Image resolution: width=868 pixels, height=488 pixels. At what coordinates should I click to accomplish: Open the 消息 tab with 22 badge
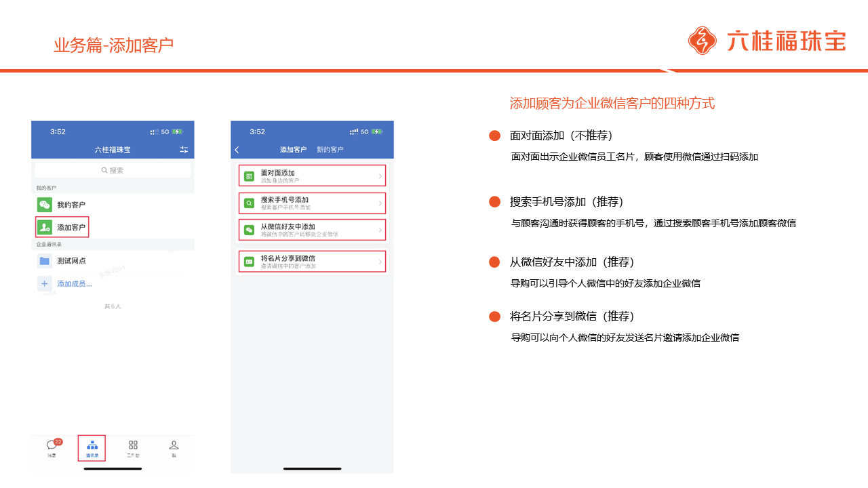(x=52, y=448)
